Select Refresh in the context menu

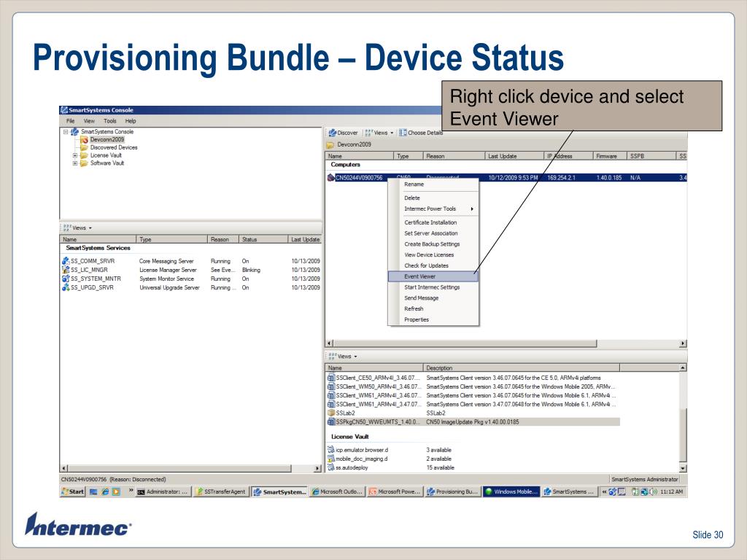click(x=414, y=308)
